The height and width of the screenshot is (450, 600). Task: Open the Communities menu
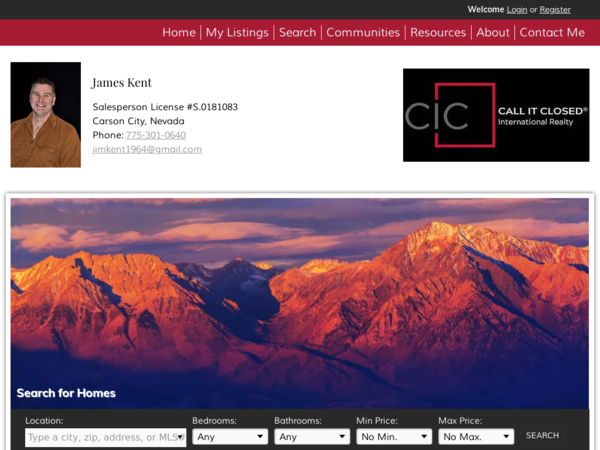[x=363, y=33]
